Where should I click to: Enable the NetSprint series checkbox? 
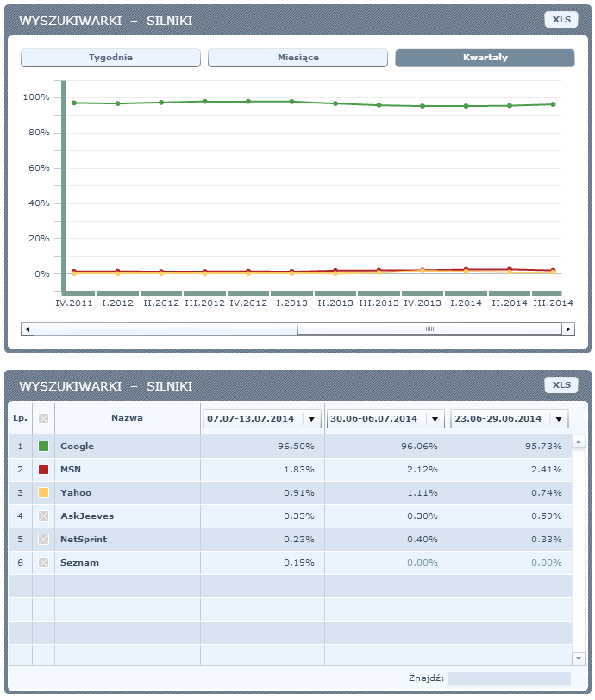pyautogui.click(x=43, y=539)
